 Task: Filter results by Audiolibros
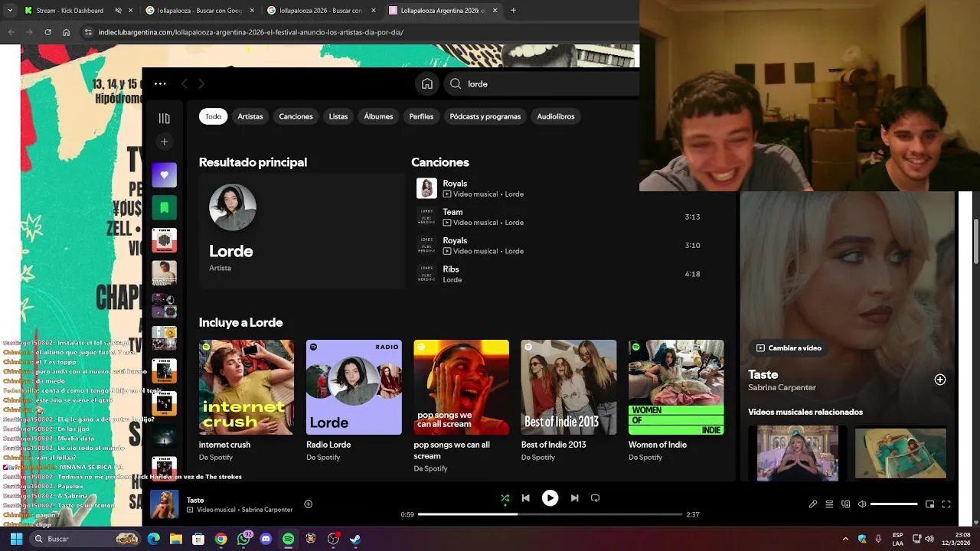pos(556,116)
